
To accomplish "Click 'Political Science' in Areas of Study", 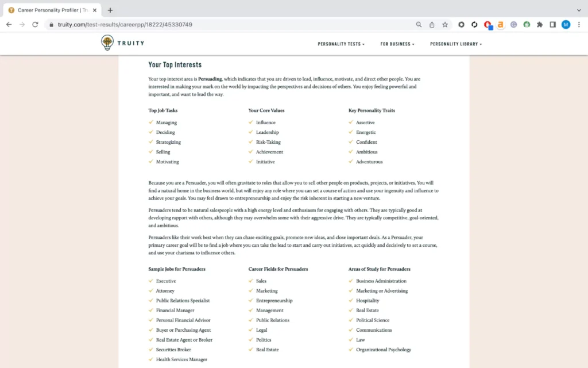I will [x=373, y=320].
